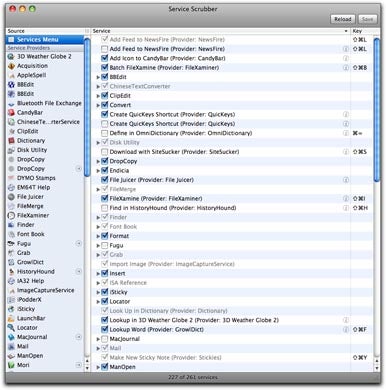Enable Find in HistoryHound checkbox
The image size is (386, 390).
tap(104, 208)
